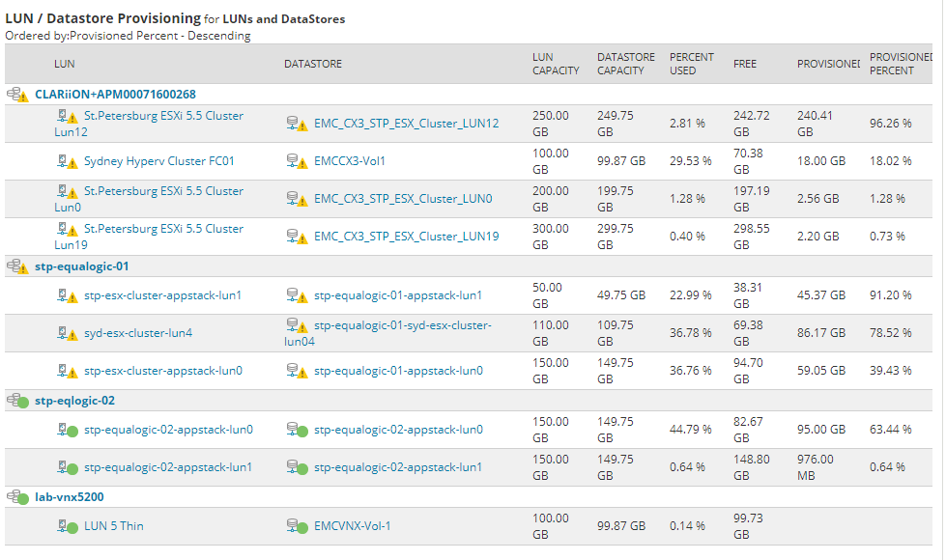
Task: Click LUN icon beside Sydney Hyperv Cluster FC01
Action: [x=68, y=161]
